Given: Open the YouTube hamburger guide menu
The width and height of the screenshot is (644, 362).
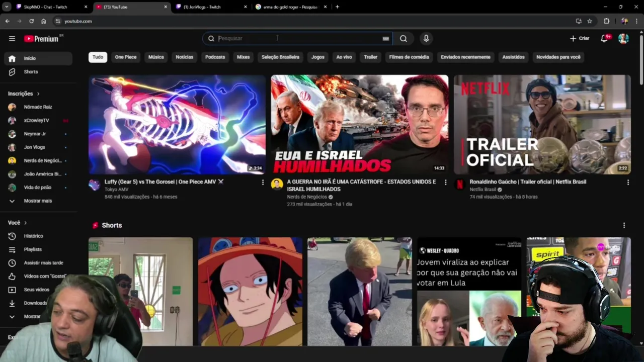Looking at the screenshot, I should coord(12,39).
